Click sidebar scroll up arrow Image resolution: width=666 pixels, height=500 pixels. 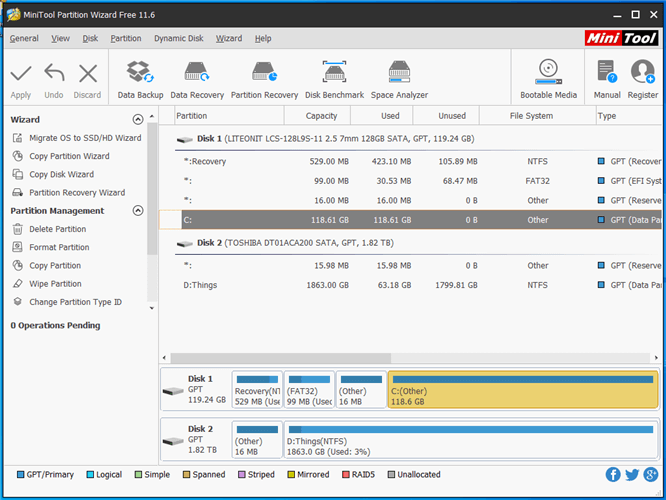[x=152, y=116]
